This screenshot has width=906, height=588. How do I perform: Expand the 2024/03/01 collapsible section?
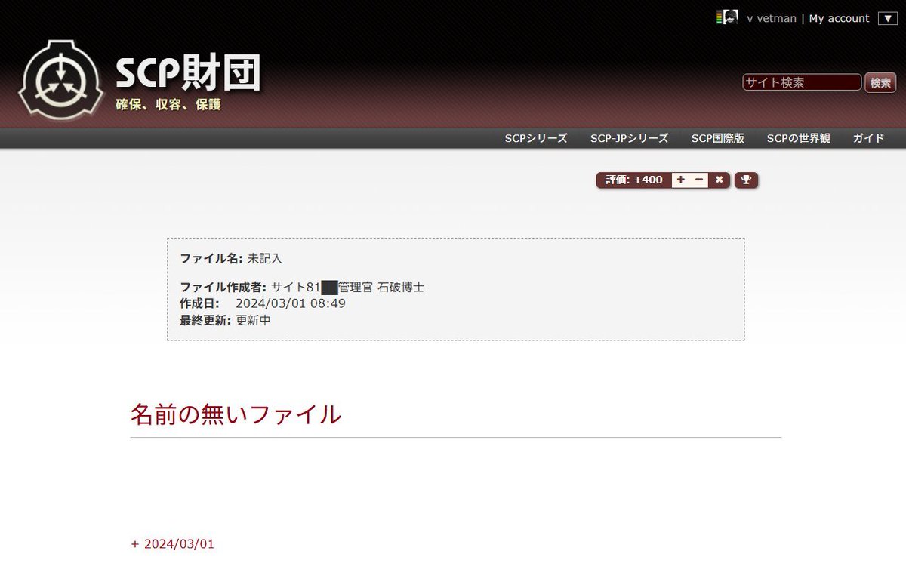(173, 544)
